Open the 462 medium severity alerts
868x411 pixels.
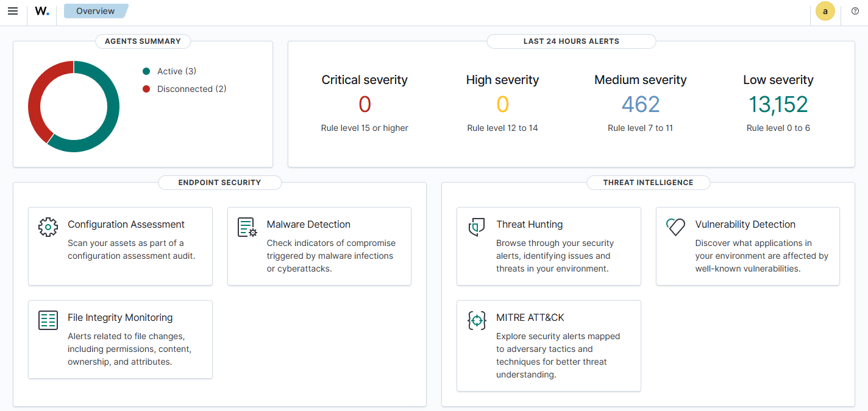[640, 105]
